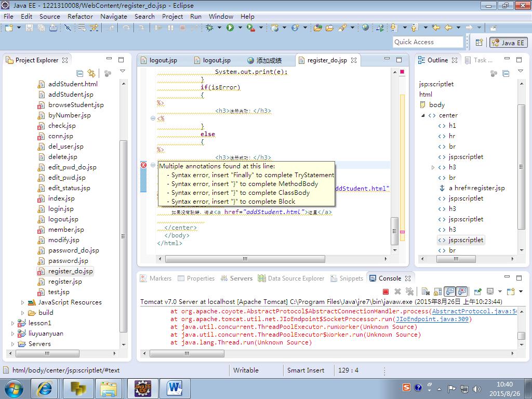Screen dimensions: 532x399
Task: Click the editor's horizontal scrollbar thumb
Action: [244, 258]
